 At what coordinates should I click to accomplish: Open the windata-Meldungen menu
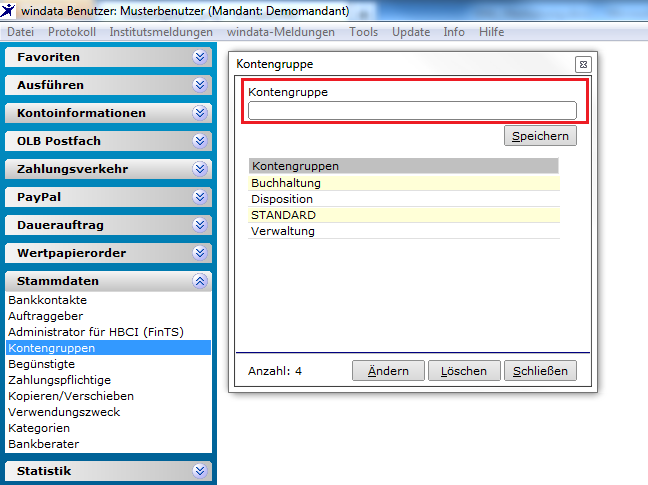point(281,32)
